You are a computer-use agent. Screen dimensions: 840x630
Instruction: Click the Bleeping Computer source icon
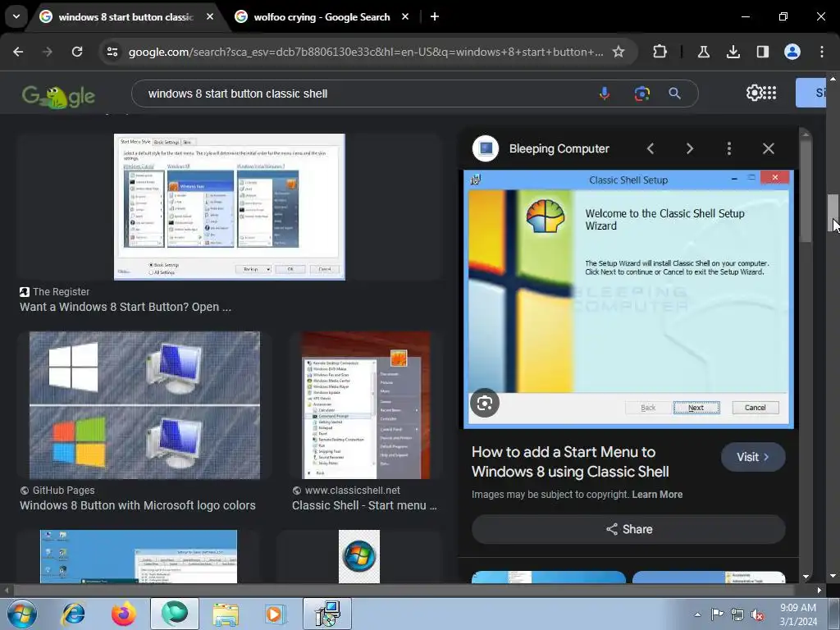(x=486, y=148)
